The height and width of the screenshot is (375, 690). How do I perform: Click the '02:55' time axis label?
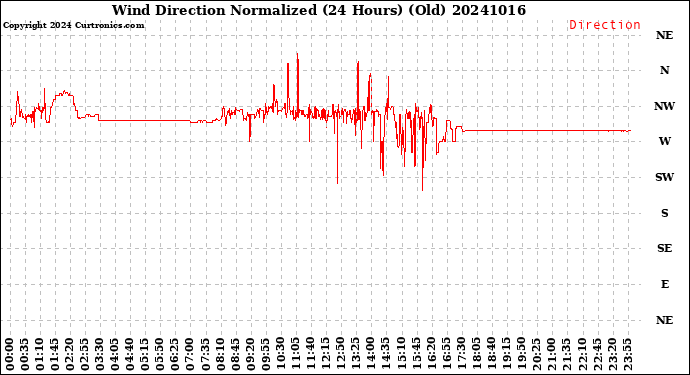point(85,354)
